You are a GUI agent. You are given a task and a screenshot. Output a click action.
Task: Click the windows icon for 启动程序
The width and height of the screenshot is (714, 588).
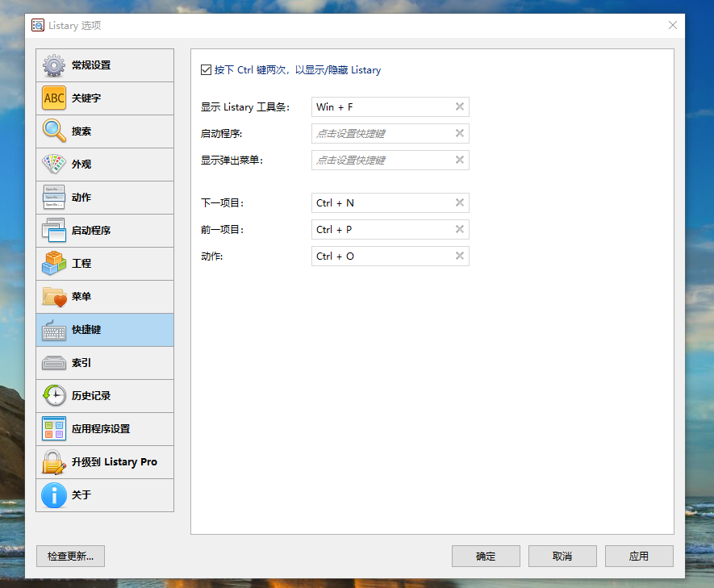pos(54,231)
